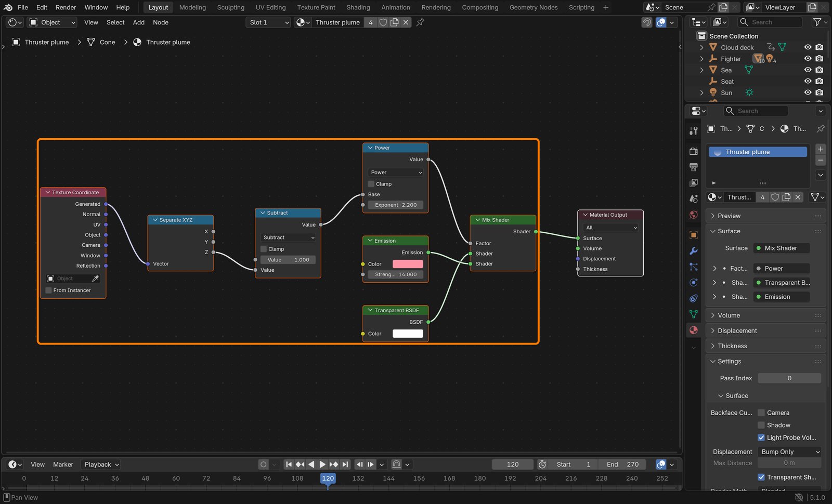Hide Sun in viewport
Image resolution: width=832 pixels, height=504 pixels.
pyautogui.click(x=808, y=92)
